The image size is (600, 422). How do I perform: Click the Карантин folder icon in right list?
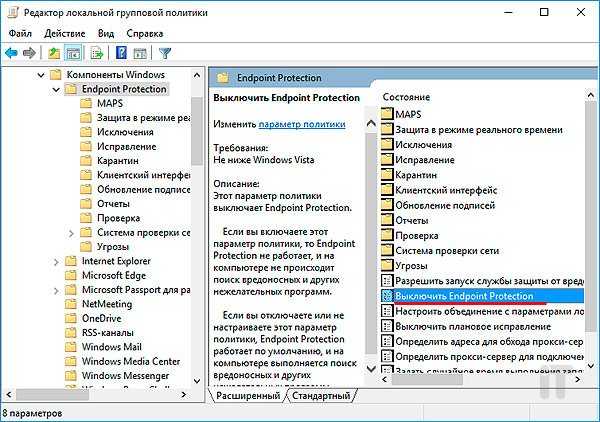point(387,174)
